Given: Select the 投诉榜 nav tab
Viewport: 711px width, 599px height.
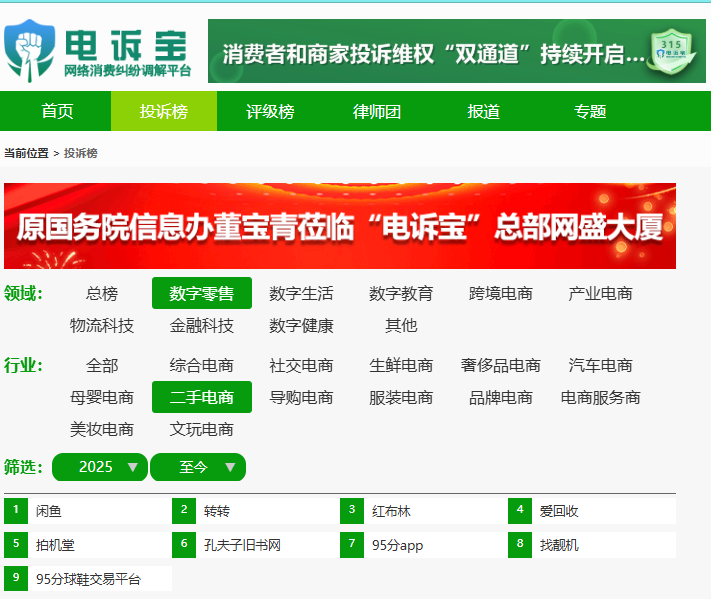Looking at the screenshot, I should [164, 111].
